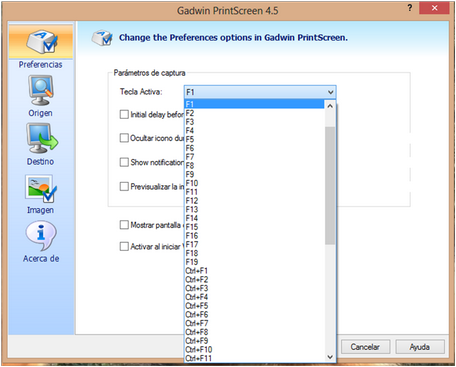Collapse the Tecla Activa combo box arrow
The width and height of the screenshot is (456, 367).
[330, 92]
